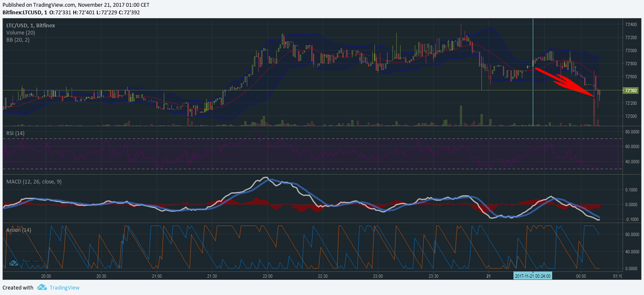Click the 73'200 price axis label
Screen dimensions: 644x295
[x=631, y=38]
